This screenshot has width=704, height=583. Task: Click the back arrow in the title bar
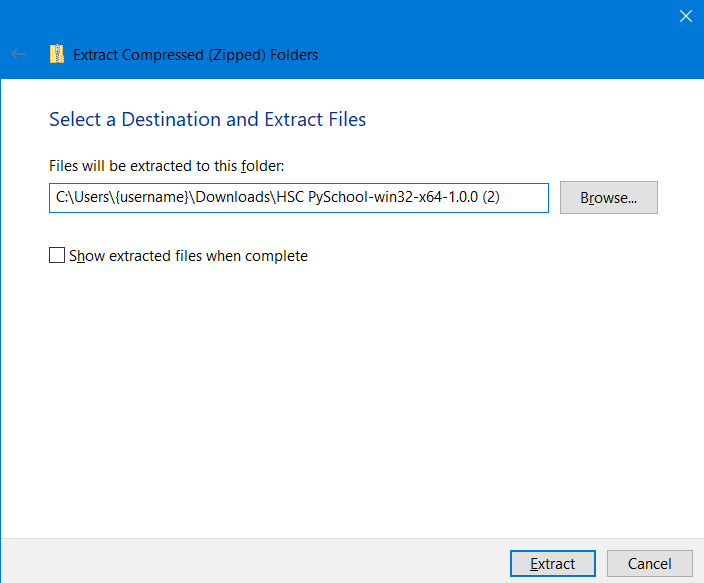pos(18,55)
